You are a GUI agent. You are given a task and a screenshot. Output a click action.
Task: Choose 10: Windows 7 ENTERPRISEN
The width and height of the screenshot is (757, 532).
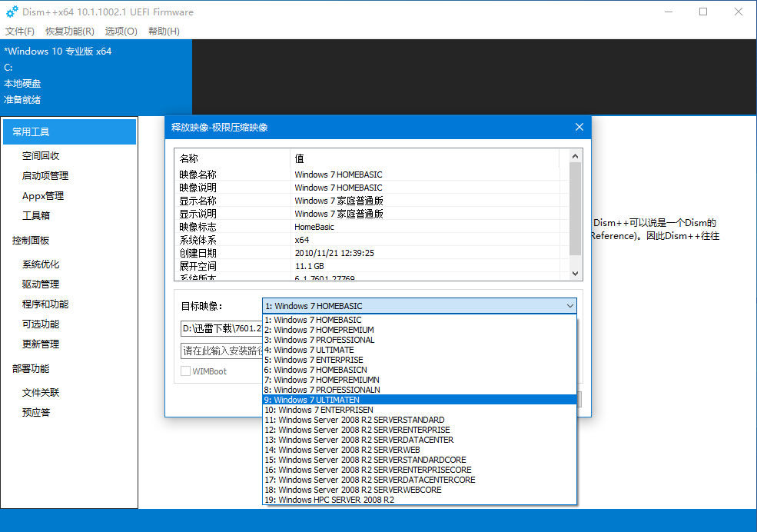point(420,410)
